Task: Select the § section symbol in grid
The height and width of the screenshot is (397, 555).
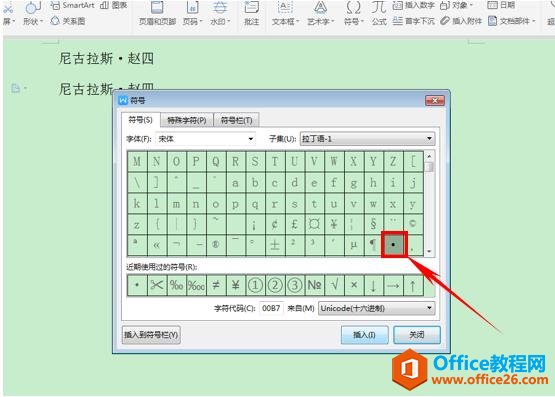Action: pos(373,224)
